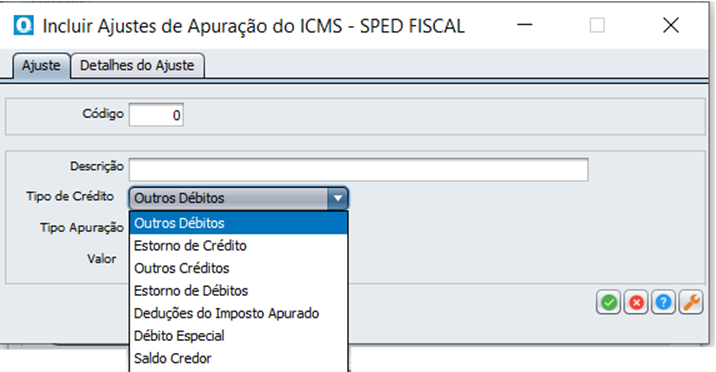Focus the Descrição text field

pyautogui.click(x=358, y=170)
